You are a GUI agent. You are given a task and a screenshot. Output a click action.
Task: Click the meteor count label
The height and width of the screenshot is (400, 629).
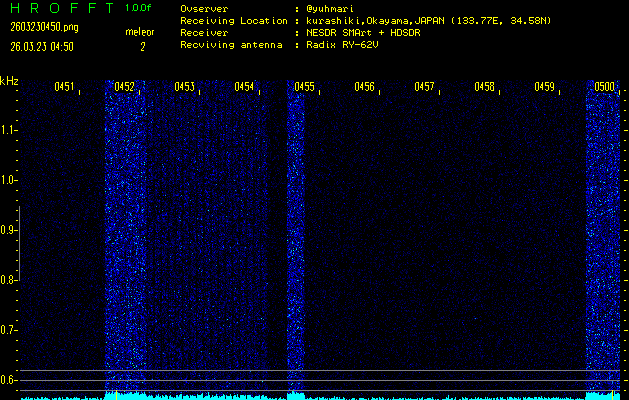pyautogui.click(x=140, y=33)
